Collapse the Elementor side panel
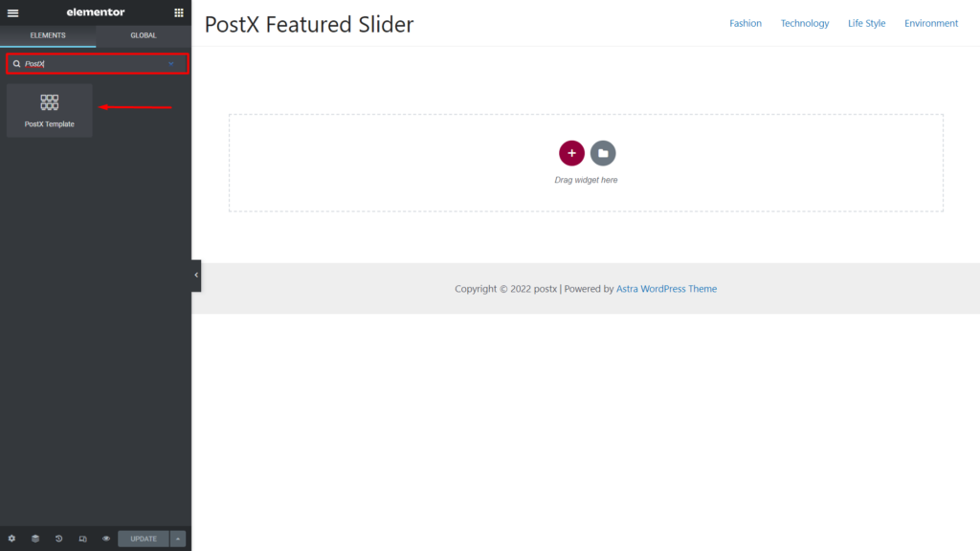The height and width of the screenshot is (551, 980). (196, 275)
